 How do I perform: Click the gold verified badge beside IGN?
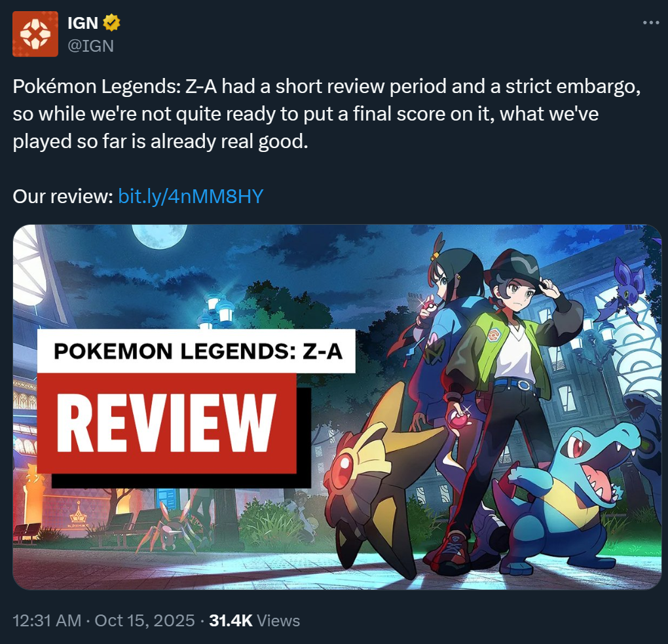[x=111, y=22]
